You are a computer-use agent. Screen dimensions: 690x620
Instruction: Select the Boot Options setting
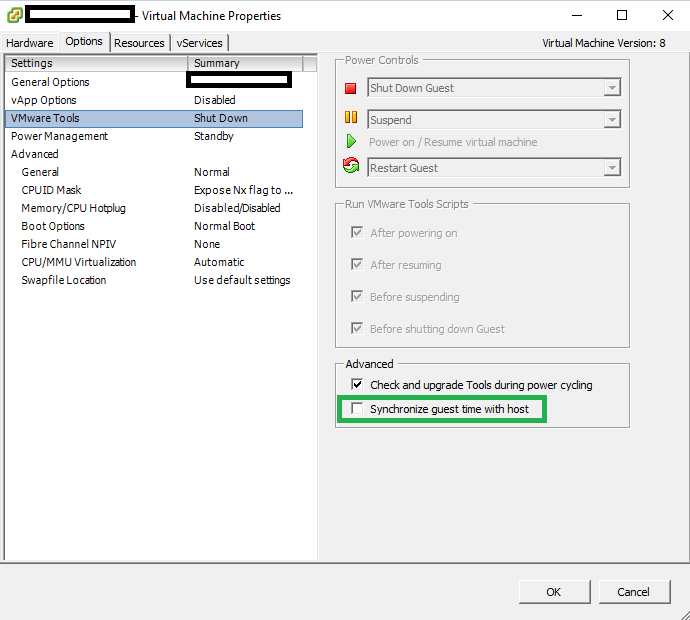tap(154, 226)
